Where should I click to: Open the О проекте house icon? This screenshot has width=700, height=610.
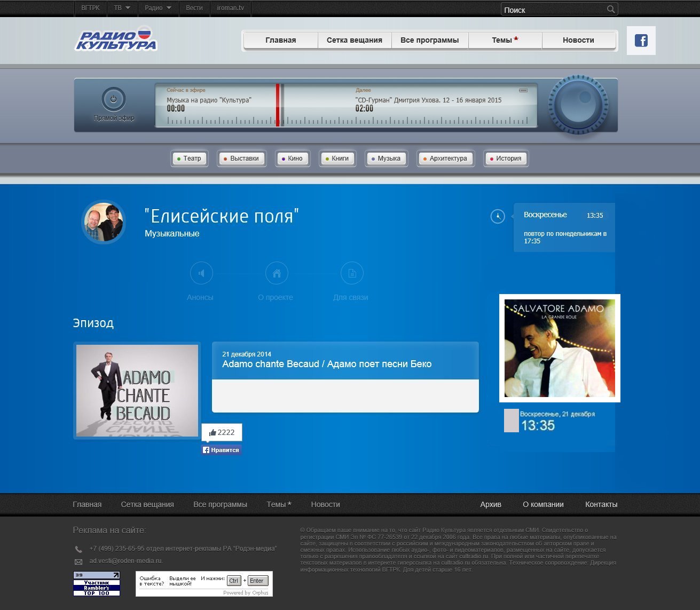[x=277, y=273]
